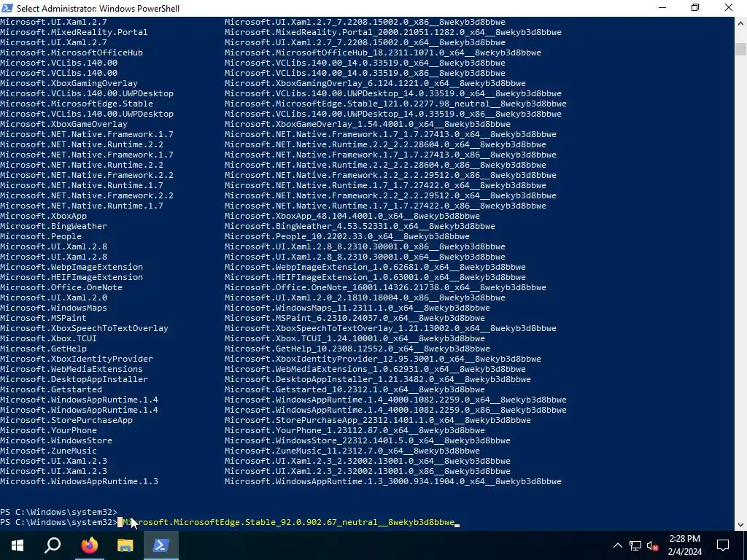
Task: Click name entry Microsoft.People
Action: 41,237
